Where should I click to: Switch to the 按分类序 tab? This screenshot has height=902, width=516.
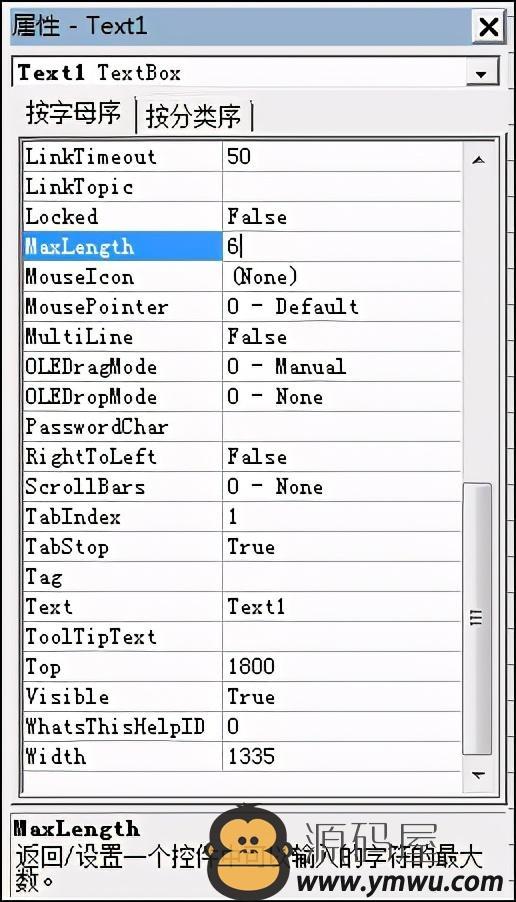tap(193, 117)
